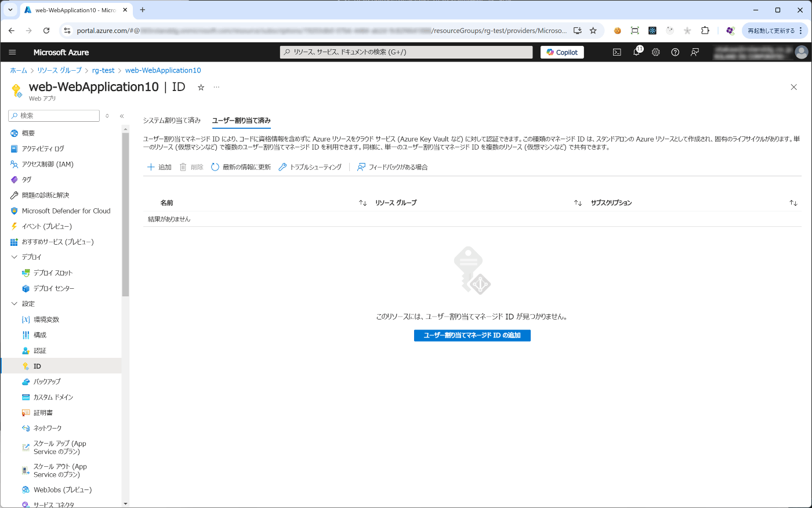Viewport: 812px width, 508px height.
Task: Collapse the デプロイ section
Action: pyautogui.click(x=14, y=257)
